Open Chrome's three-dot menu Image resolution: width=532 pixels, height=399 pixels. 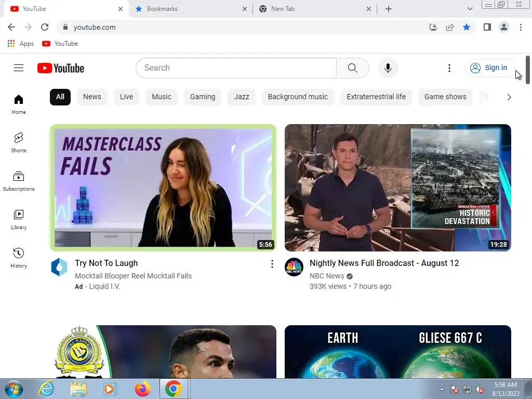[x=521, y=27]
